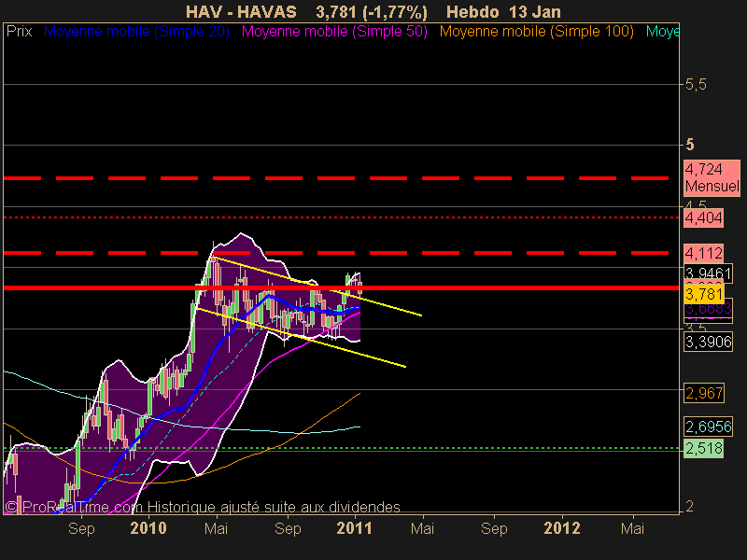Select 'Moyenne mobile (Simple 100)' legend entry
The image size is (747, 560).
pos(536,32)
